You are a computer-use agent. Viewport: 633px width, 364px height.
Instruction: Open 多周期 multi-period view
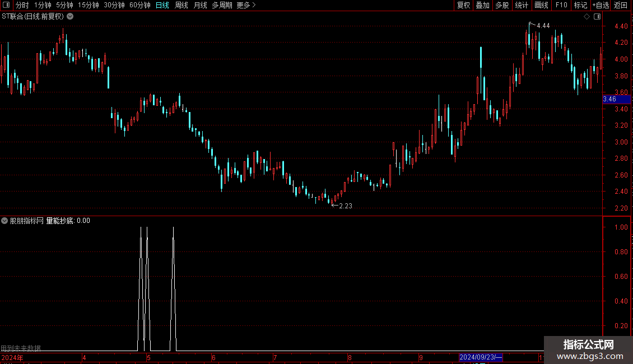pyautogui.click(x=222, y=5)
